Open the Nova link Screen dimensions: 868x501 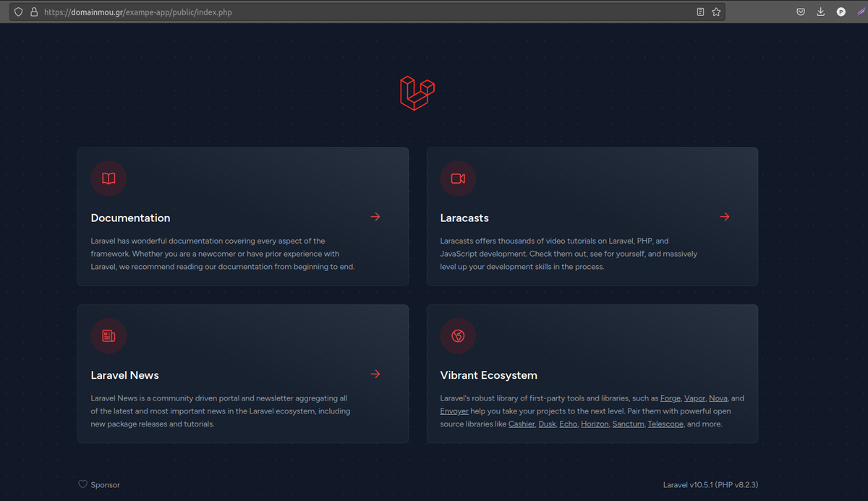click(x=718, y=398)
